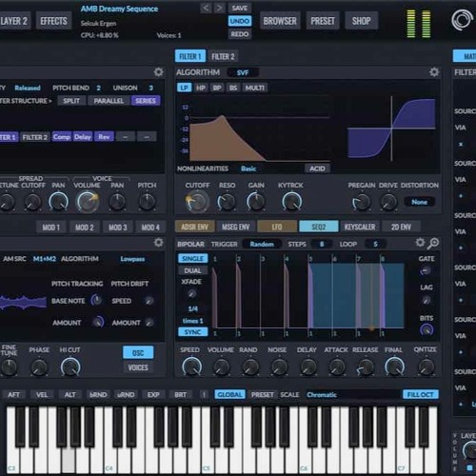Click the HI CUT knob
Image resolution: width=476 pixels, height=476 pixels.
pos(70,367)
